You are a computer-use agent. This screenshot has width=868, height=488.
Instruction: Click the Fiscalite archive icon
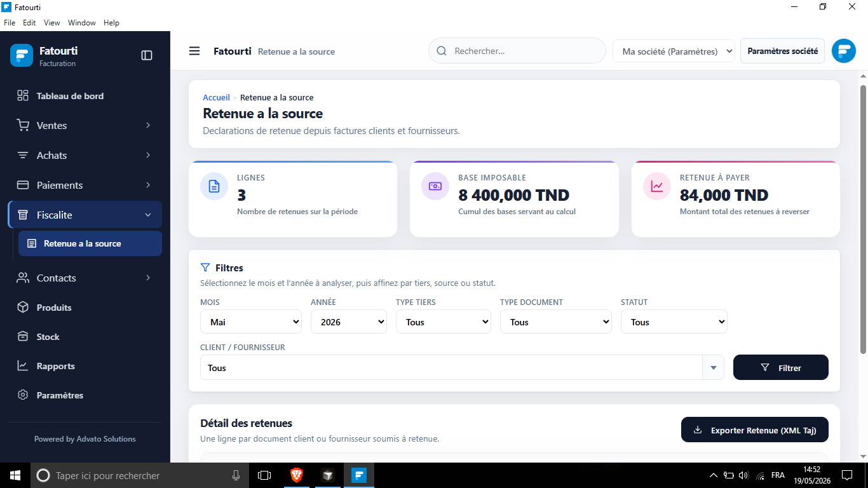(23, 215)
